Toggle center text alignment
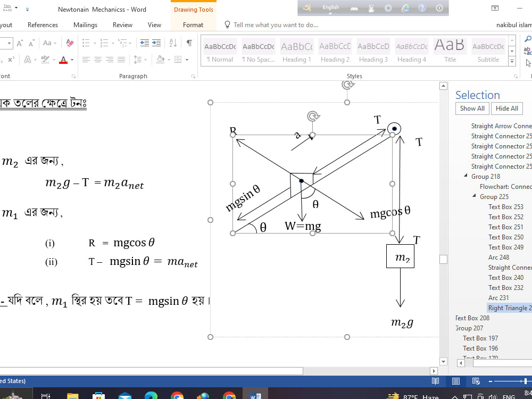532x399 pixels. [x=97, y=59]
